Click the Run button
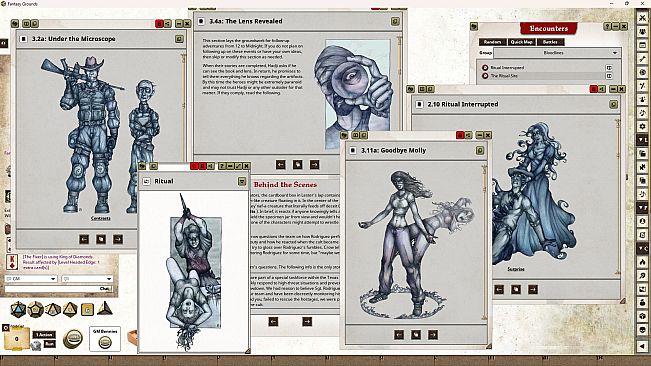 pyautogui.click(x=49, y=344)
